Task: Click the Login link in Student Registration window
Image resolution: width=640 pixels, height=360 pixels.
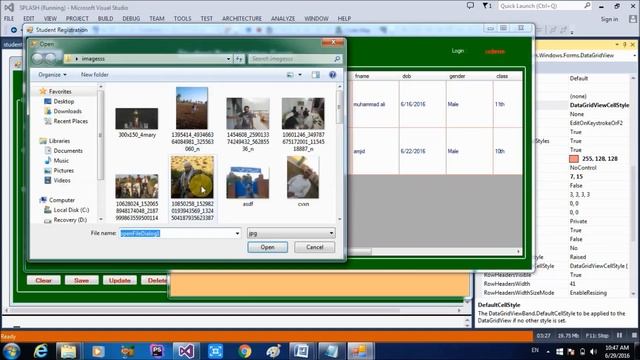Action: 458,51
